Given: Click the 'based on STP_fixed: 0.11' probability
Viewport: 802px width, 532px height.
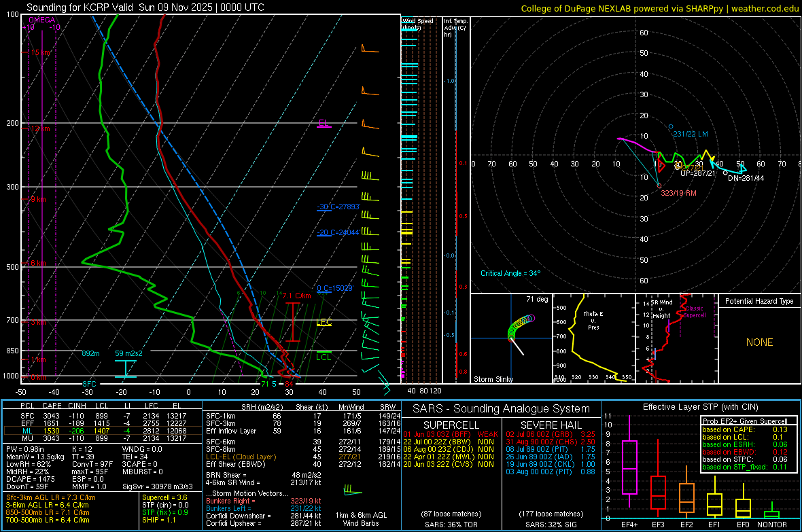Looking at the screenshot, I should coord(745,467).
